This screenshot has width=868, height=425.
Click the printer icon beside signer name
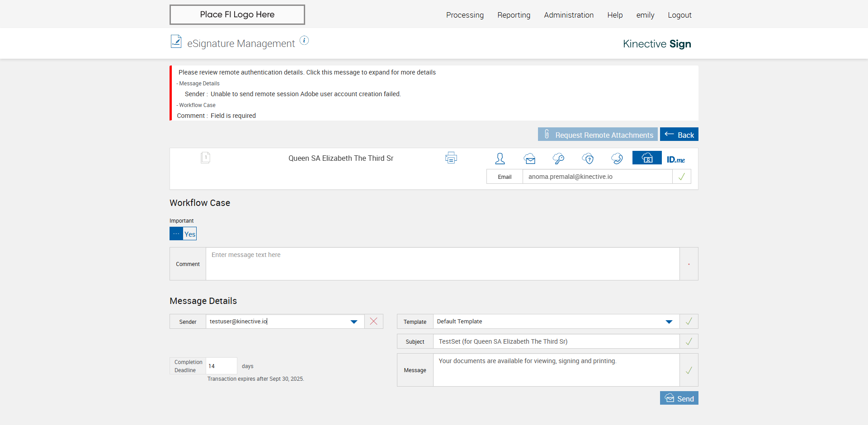pos(451,158)
